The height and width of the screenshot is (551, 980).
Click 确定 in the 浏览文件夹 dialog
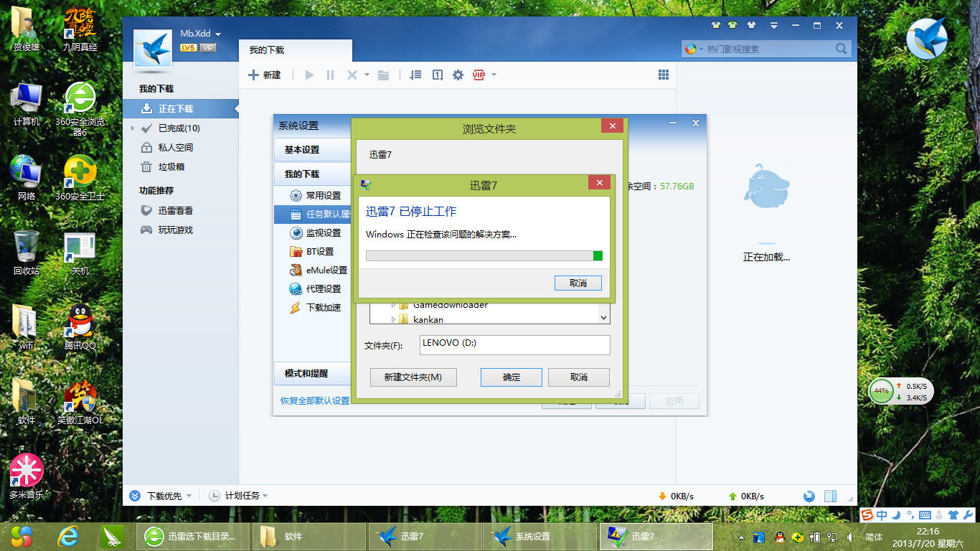click(512, 377)
